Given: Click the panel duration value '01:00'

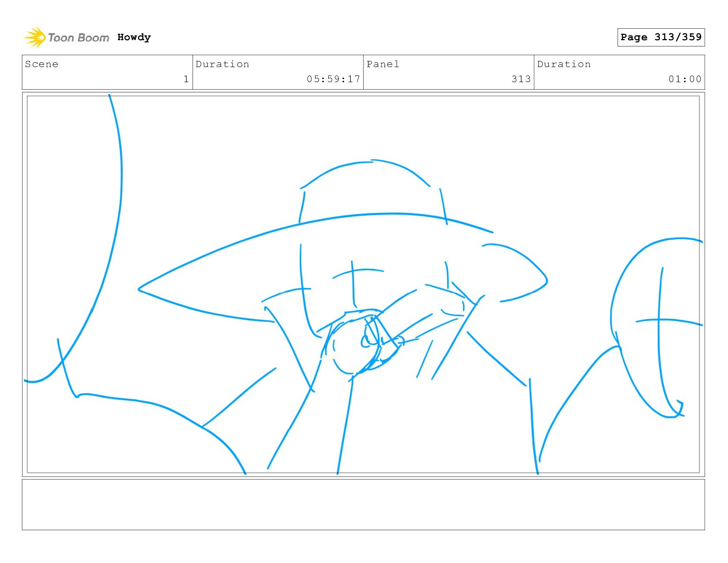Looking at the screenshot, I should pos(685,79).
